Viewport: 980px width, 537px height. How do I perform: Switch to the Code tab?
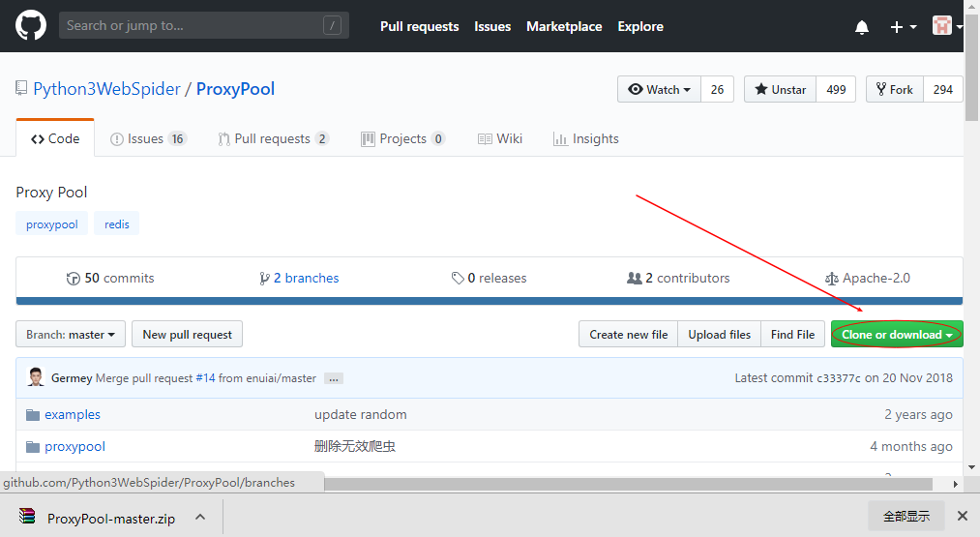(x=55, y=138)
